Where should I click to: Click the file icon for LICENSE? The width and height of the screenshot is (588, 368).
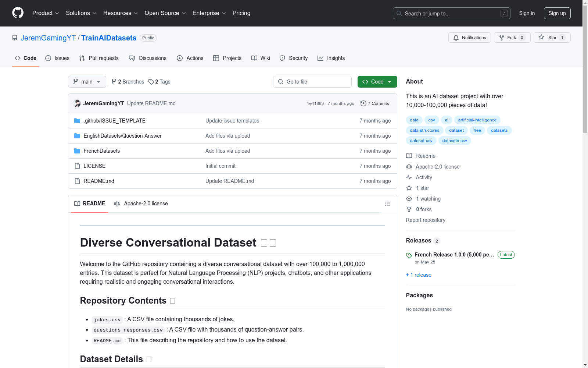[x=77, y=166]
